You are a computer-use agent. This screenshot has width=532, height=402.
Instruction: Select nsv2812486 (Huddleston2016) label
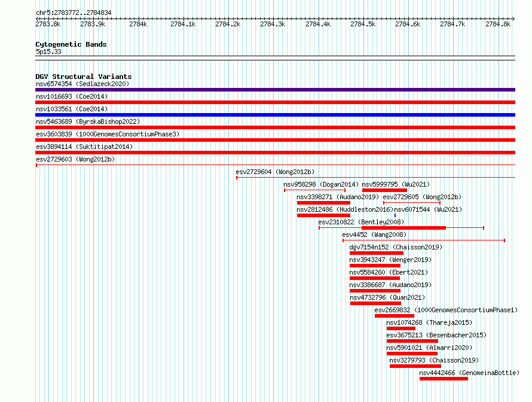pyautogui.click(x=345, y=209)
